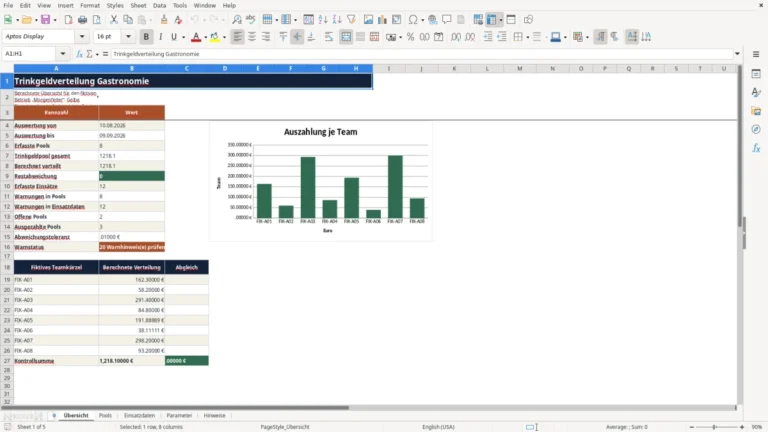Open the Sidebar Functions fx icon
768x432 pixels.
(756, 148)
